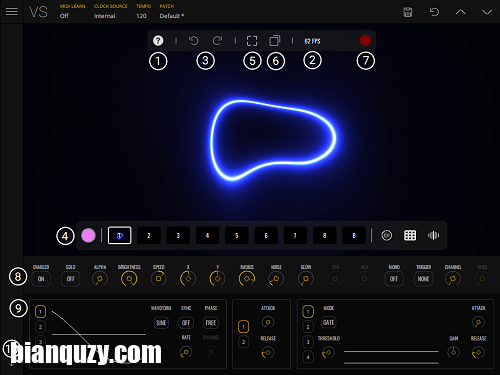
Task: Enter fullscreen display mode
Action: 252,41
